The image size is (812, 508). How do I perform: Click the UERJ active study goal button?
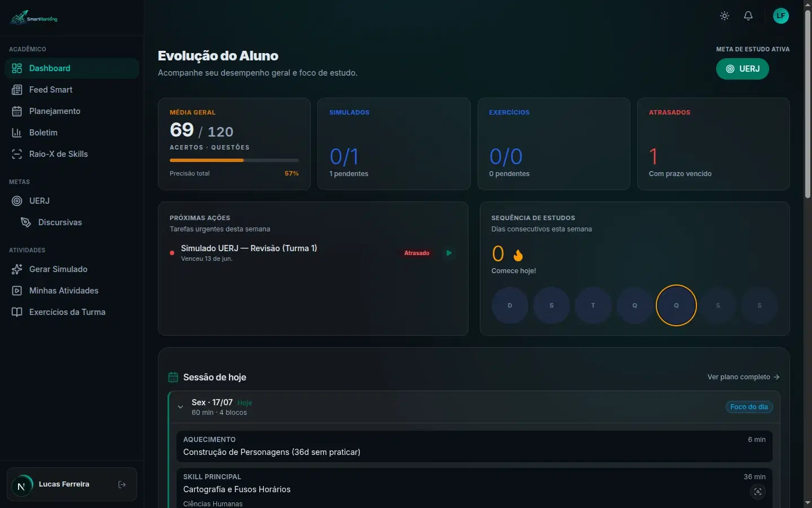pyautogui.click(x=742, y=69)
